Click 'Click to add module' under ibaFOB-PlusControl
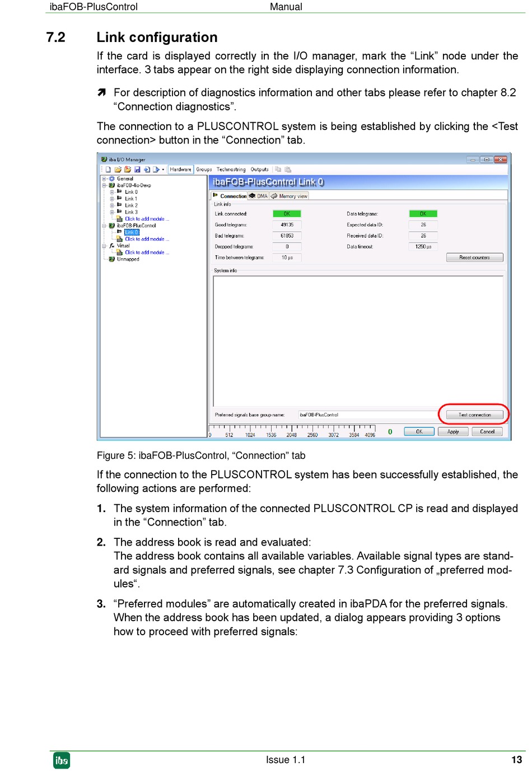The image size is (532, 777). 147,239
